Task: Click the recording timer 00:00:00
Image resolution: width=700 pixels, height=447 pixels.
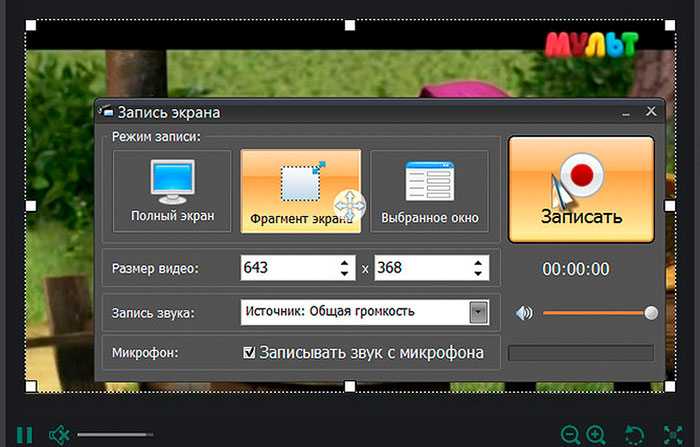Action: pyautogui.click(x=576, y=269)
